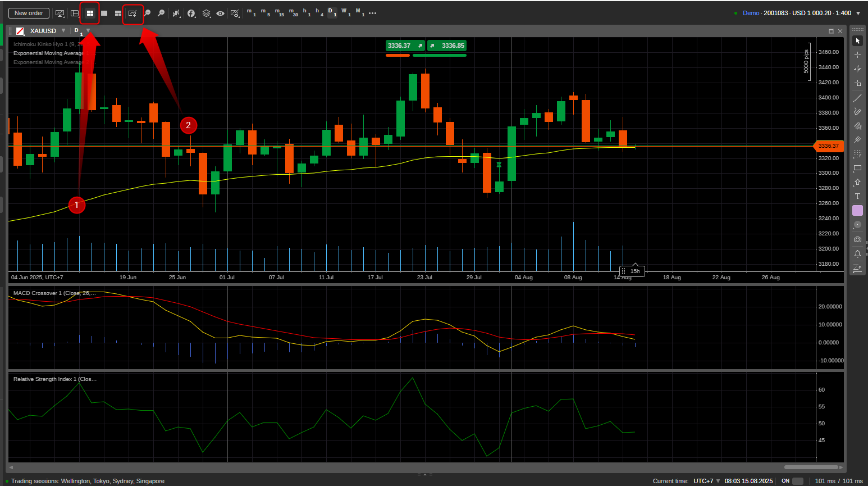Click the XAUUSD symbol icon in chart header

(x=20, y=31)
